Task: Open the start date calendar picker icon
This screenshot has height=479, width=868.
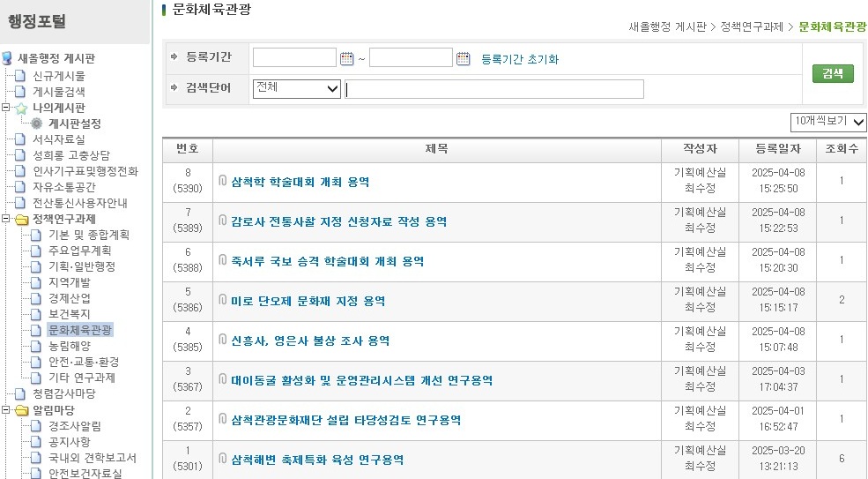Action: click(x=346, y=58)
